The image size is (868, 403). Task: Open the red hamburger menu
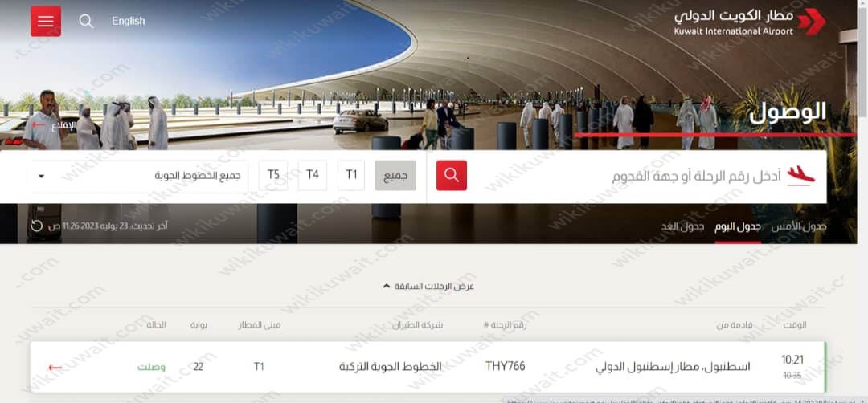pos(46,22)
